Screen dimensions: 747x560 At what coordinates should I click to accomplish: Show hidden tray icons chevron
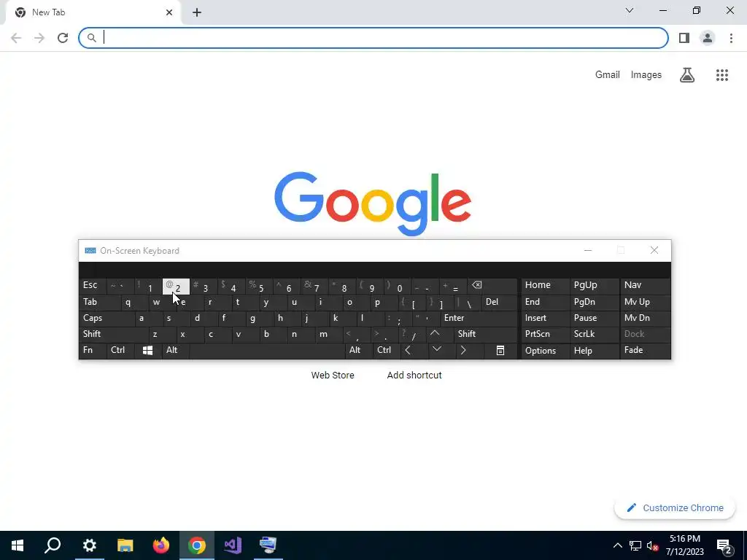(617, 545)
